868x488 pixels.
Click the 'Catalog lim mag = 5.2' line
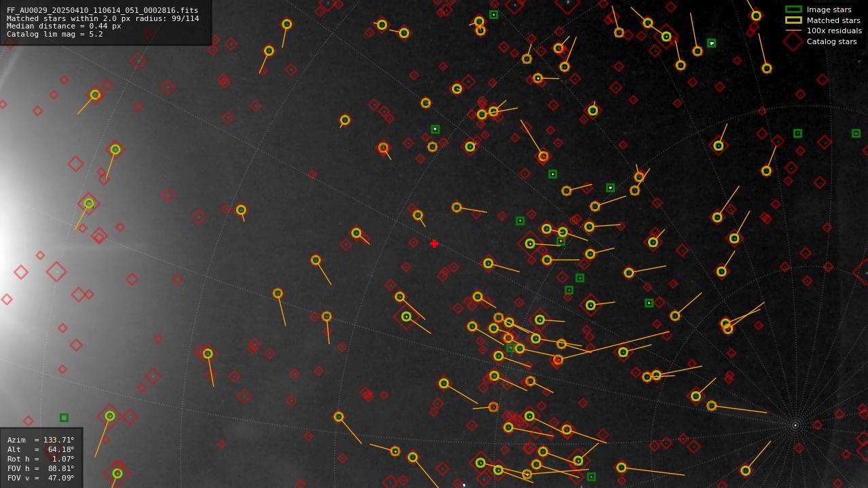pyautogui.click(x=55, y=34)
